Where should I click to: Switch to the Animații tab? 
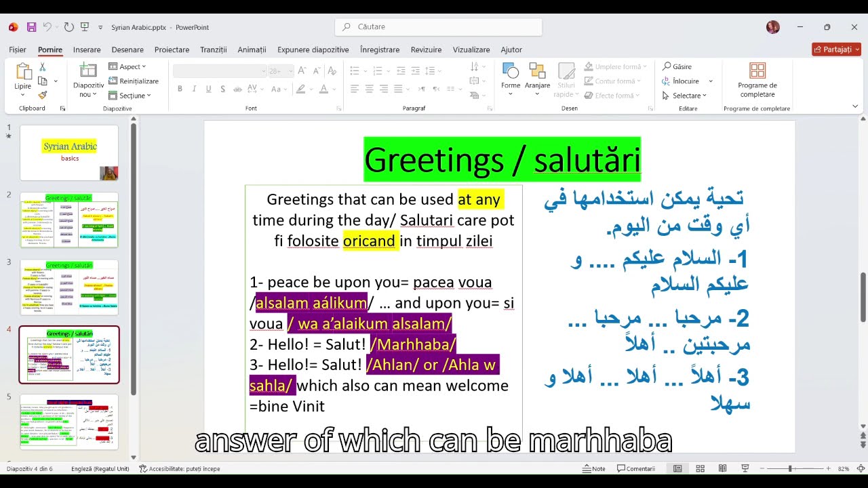252,49
